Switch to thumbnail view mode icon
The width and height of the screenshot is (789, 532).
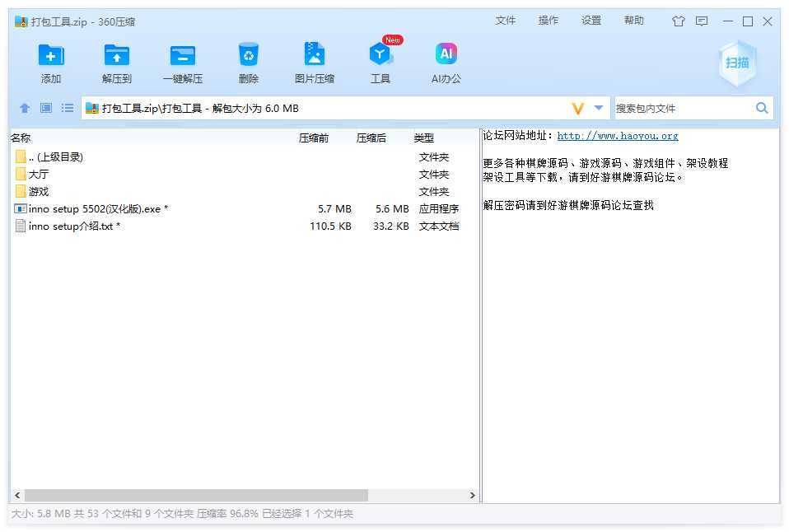[x=46, y=108]
